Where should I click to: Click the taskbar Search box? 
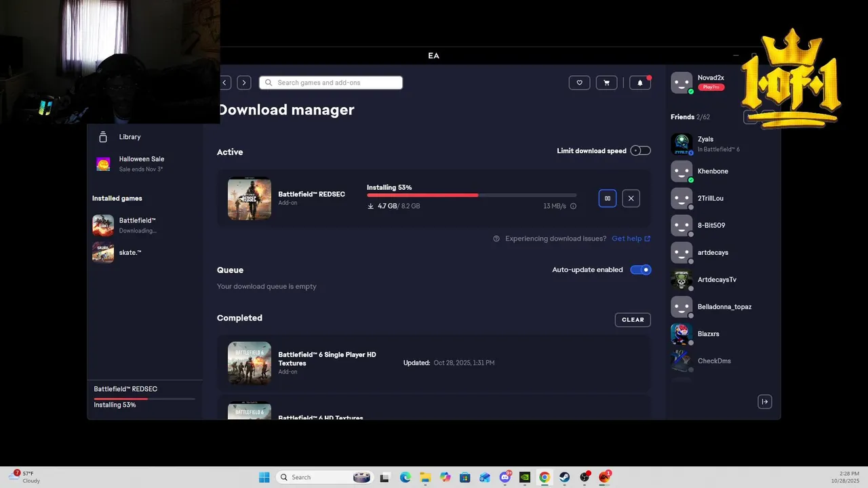pos(324,477)
